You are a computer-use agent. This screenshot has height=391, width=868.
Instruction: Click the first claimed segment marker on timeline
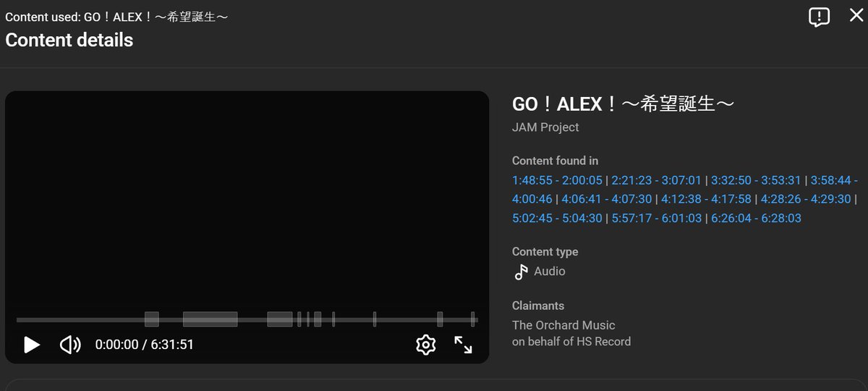click(152, 319)
